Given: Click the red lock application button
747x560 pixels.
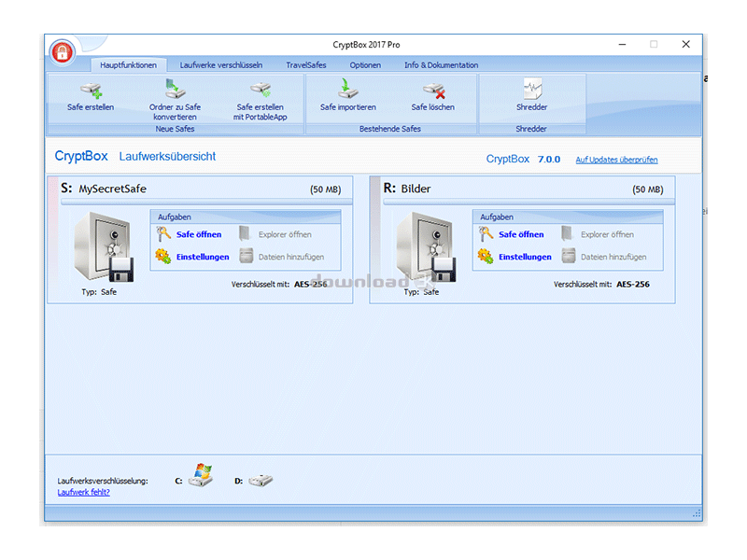Looking at the screenshot, I should click(63, 52).
